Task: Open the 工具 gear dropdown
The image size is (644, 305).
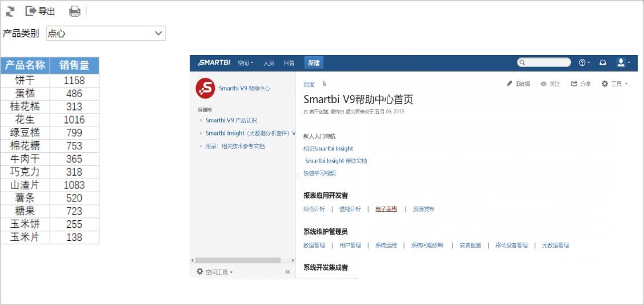Action: (x=614, y=84)
